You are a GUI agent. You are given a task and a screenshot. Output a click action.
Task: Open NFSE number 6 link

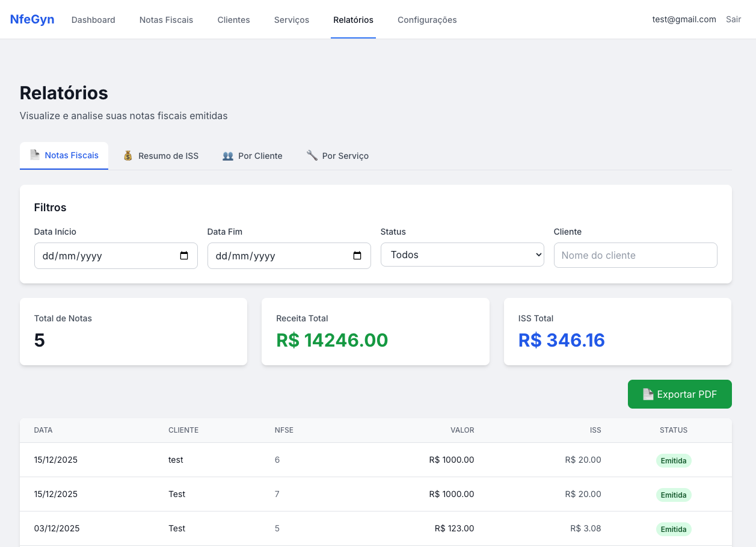click(x=277, y=459)
